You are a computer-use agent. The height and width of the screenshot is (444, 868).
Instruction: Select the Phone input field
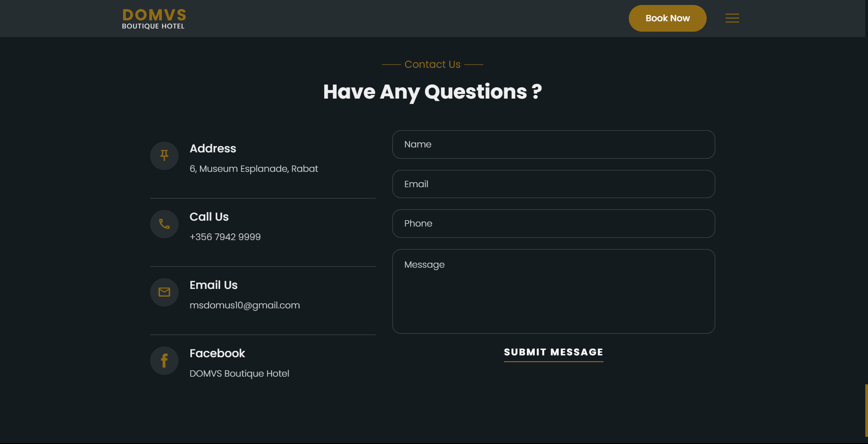553,223
